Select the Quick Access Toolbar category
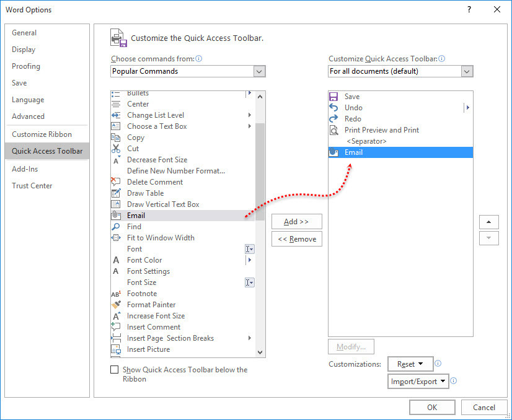512x420 pixels. click(x=47, y=151)
